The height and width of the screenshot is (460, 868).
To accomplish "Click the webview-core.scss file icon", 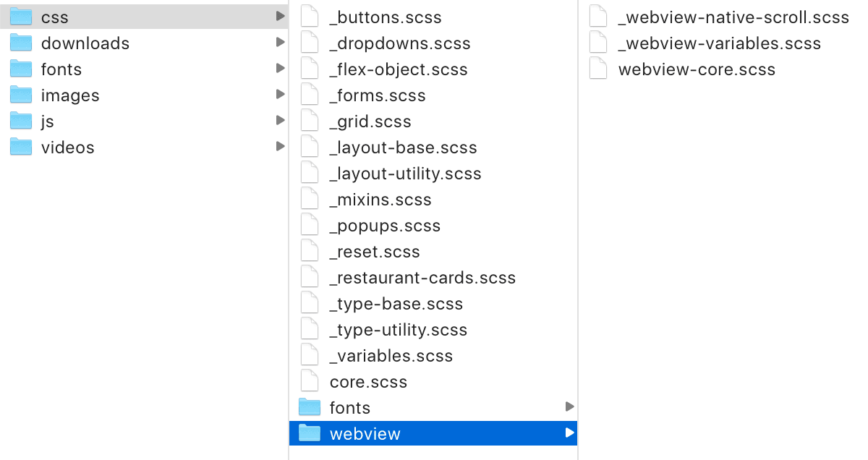I will (x=598, y=69).
